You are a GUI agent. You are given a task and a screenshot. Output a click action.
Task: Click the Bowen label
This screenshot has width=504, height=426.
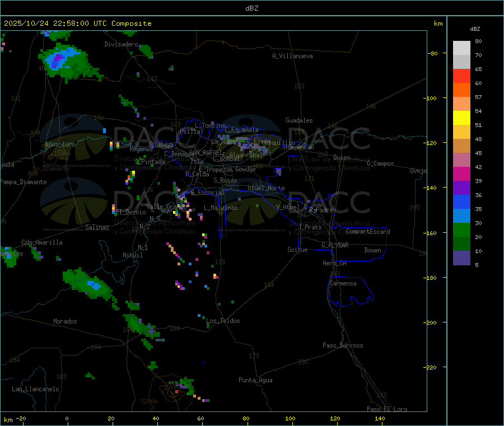[372, 250]
